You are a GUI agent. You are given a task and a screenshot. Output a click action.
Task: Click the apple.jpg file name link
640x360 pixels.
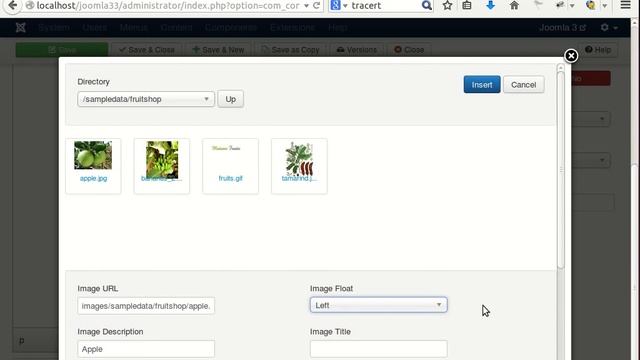point(93,178)
